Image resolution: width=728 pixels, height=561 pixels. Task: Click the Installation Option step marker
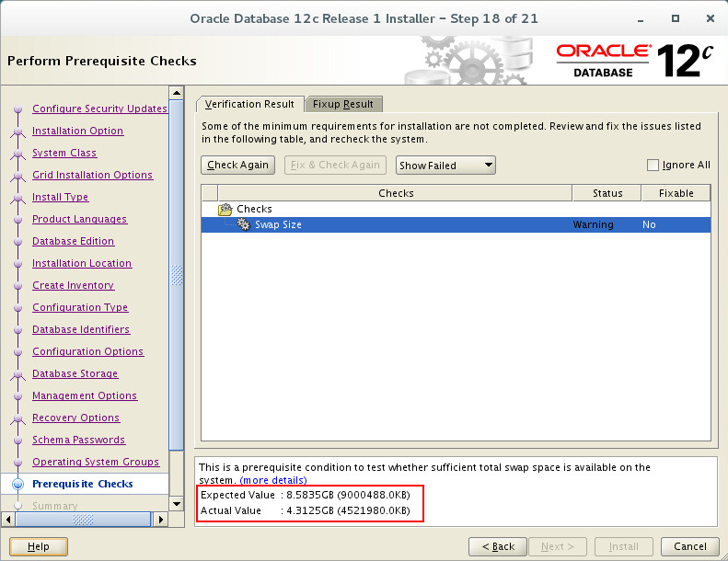[x=18, y=132]
